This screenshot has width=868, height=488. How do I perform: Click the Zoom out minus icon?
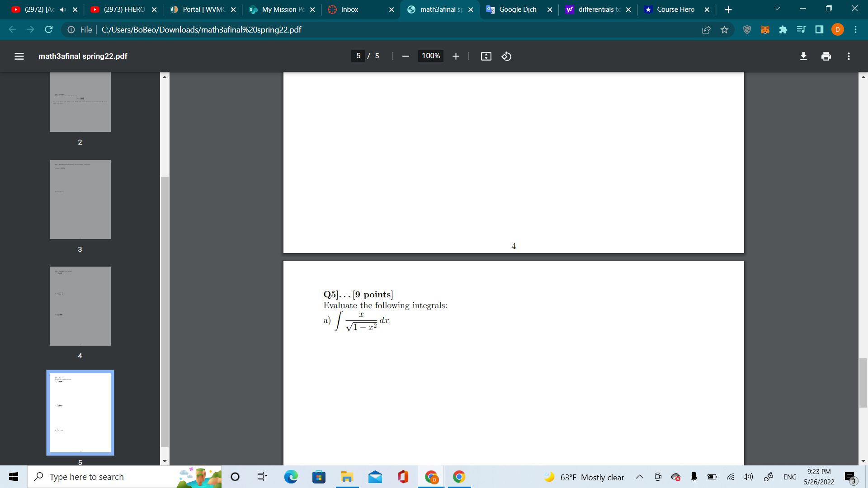(x=405, y=56)
